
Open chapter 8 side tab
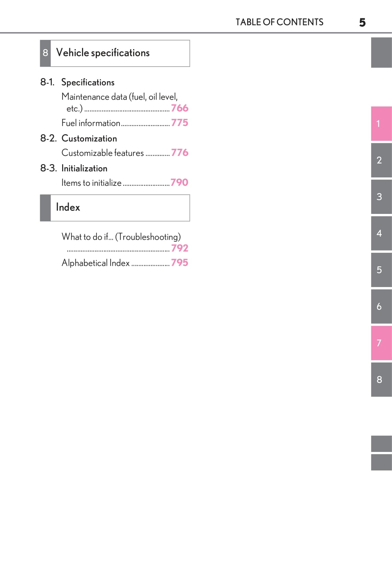coord(381,380)
